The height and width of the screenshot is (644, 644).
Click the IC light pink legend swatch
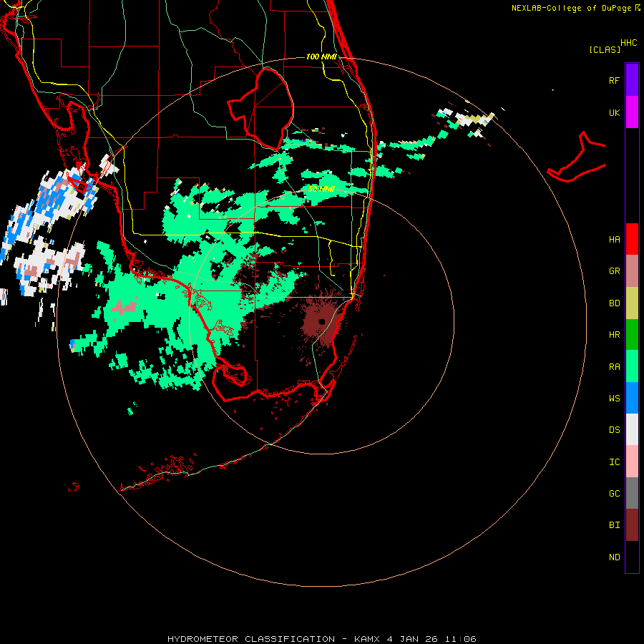pos(632,462)
